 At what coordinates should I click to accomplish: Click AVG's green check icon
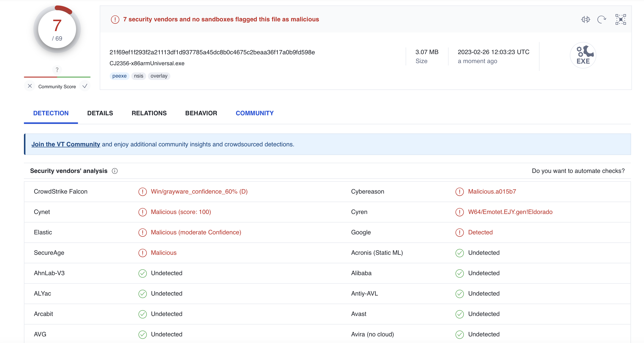pos(142,334)
